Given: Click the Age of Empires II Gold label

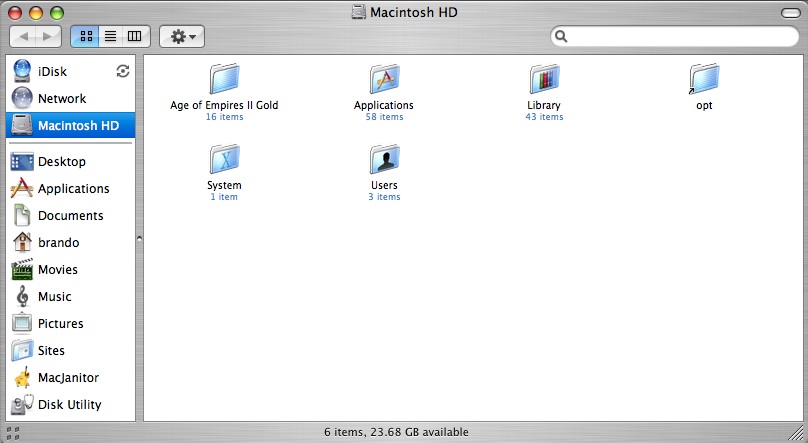Looking at the screenshot, I should (224, 105).
